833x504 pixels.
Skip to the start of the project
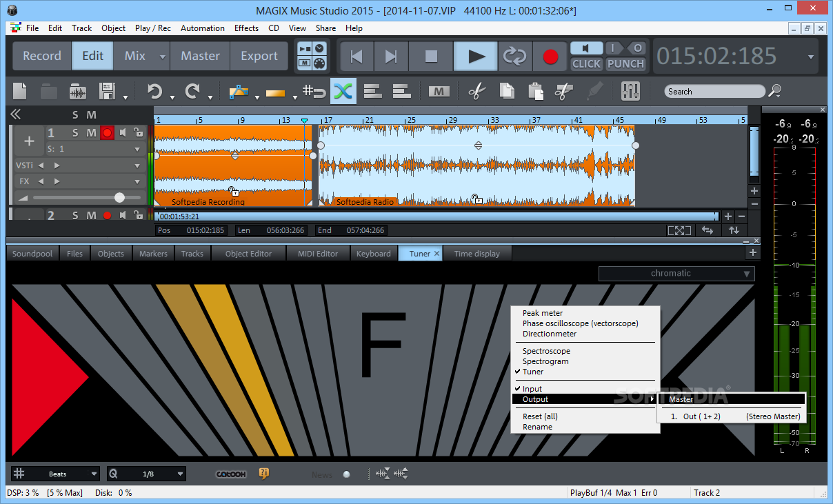(357, 57)
